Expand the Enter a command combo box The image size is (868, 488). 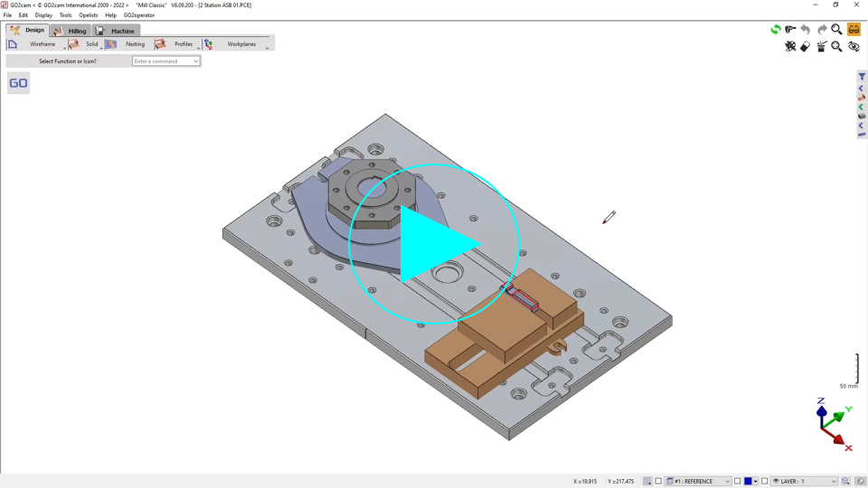[x=195, y=61]
